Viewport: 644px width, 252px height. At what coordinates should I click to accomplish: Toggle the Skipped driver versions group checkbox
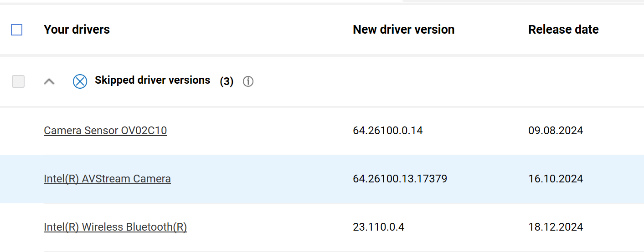pyautogui.click(x=18, y=81)
